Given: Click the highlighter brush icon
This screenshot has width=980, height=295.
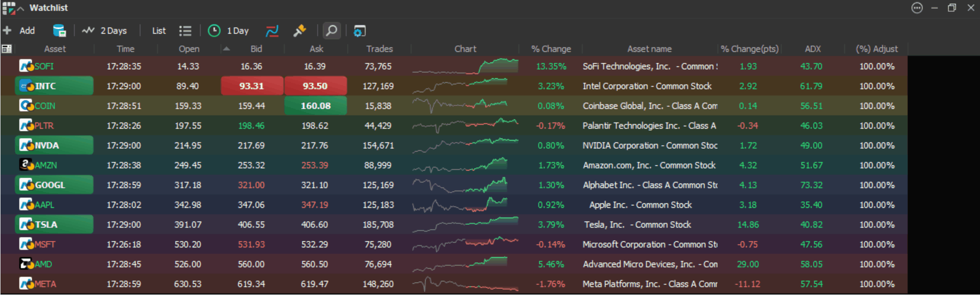Looking at the screenshot, I should (x=300, y=31).
